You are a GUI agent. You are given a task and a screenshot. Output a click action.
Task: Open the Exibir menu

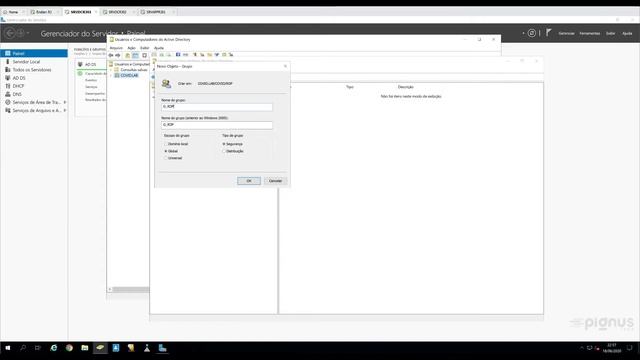[x=144, y=48]
